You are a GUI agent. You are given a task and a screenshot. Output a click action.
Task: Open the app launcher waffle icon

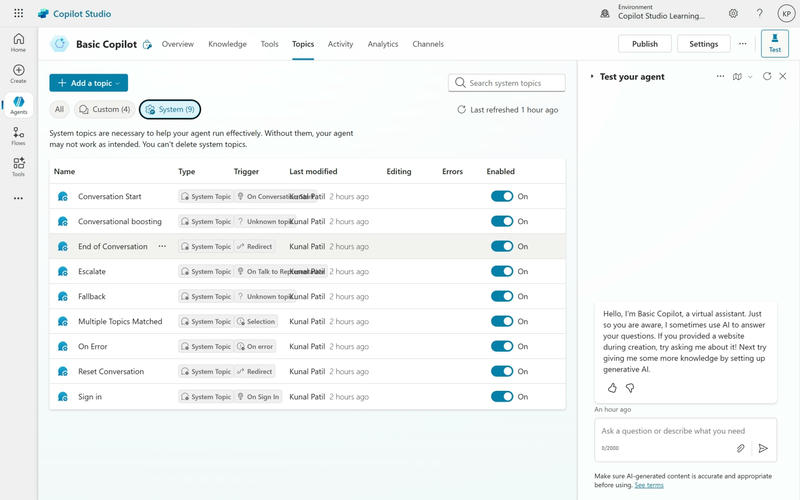pos(18,14)
